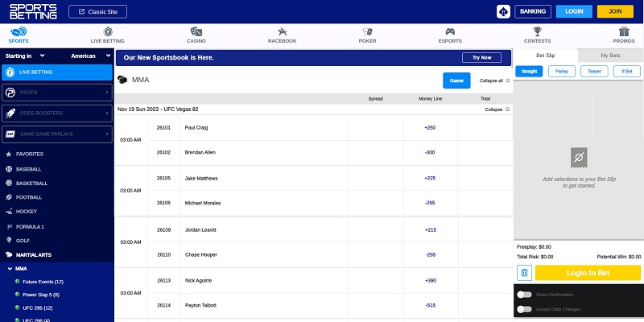This screenshot has height=322, width=644.
Task: Click the Favorites star icon
Action: point(9,154)
